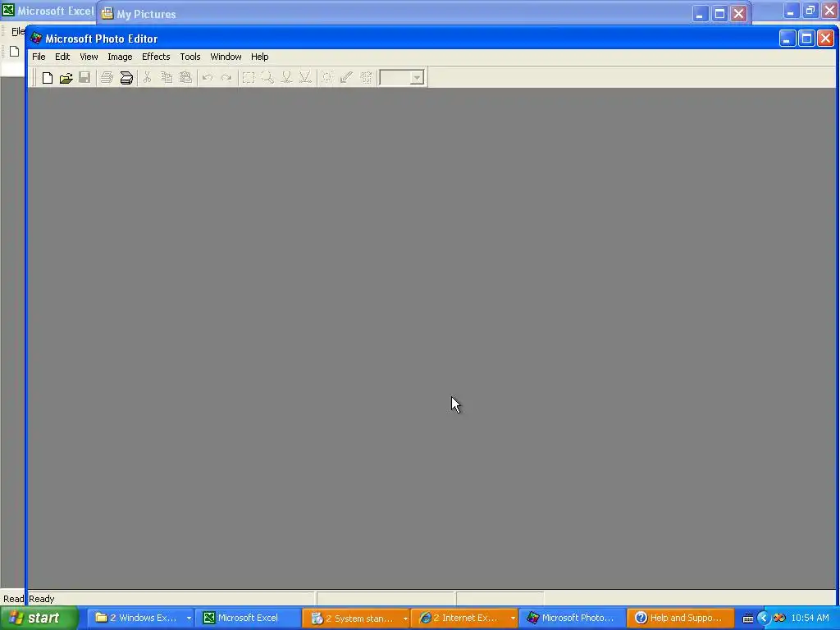Open the Effects menu
This screenshot has height=630, width=840.
click(155, 57)
